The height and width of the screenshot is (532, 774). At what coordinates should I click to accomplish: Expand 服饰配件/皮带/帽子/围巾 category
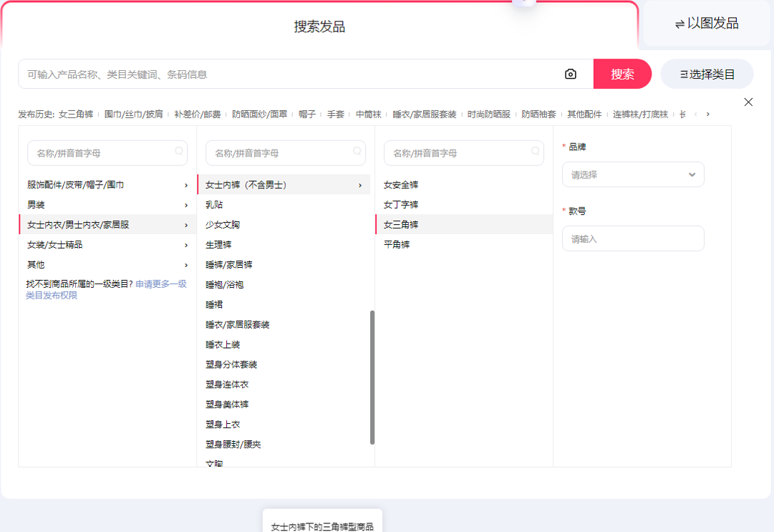(107, 185)
